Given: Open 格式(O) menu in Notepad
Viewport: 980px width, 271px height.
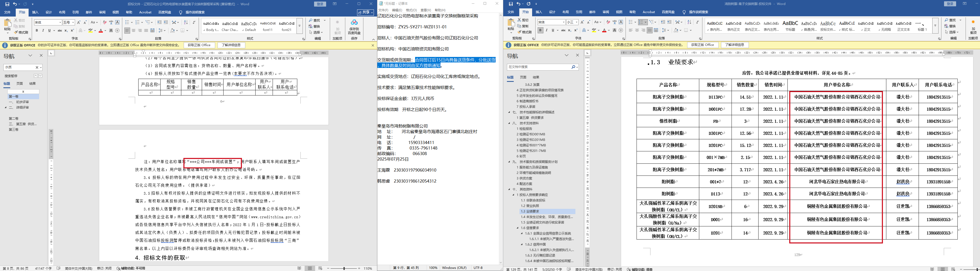Looking at the screenshot, I should [411, 10].
